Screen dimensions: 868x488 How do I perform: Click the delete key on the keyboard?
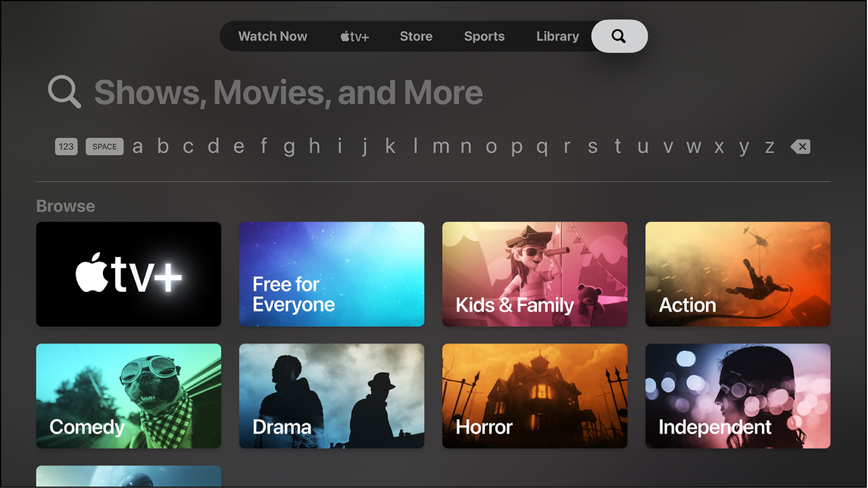tap(801, 146)
